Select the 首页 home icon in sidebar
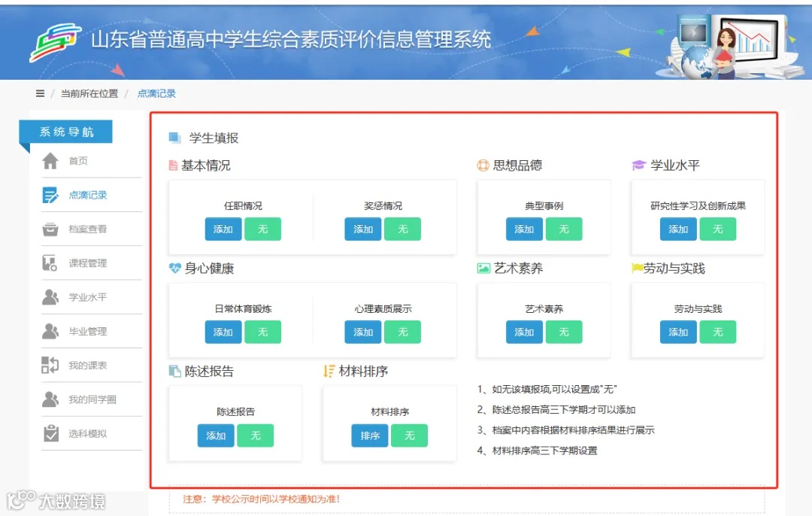The image size is (812, 516). point(49,160)
